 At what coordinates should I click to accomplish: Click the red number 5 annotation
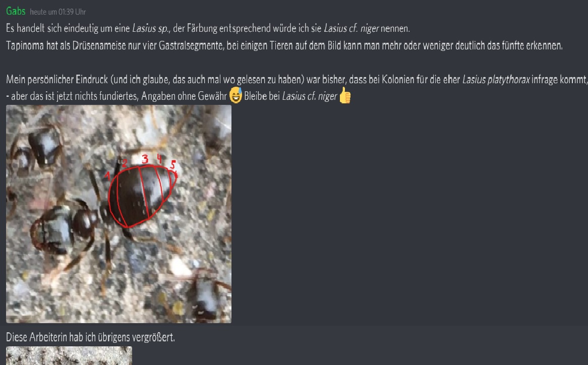pyautogui.click(x=173, y=164)
